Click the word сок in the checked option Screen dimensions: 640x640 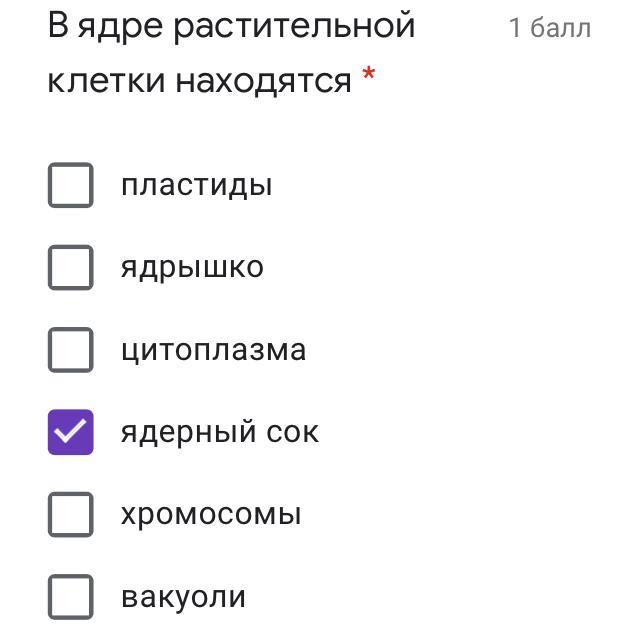tap(293, 432)
